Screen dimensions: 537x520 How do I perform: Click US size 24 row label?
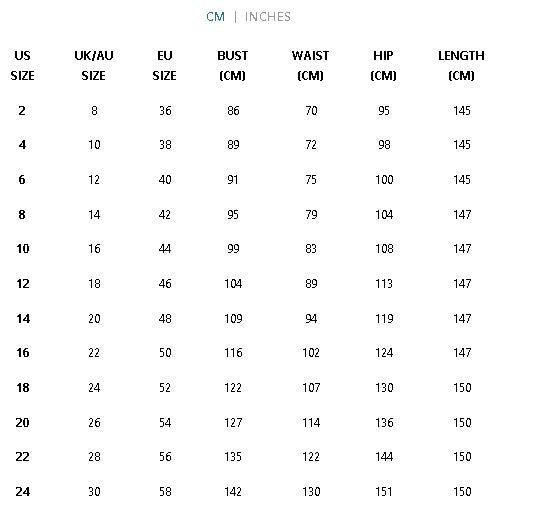[23, 492]
